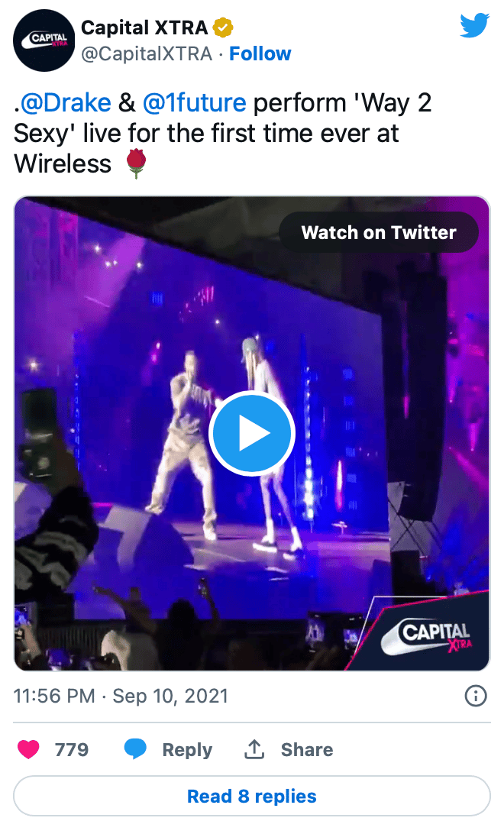Click the share upload arrow icon
The image size is (504, 834).
pyautogui.click(x=254, y=749)
